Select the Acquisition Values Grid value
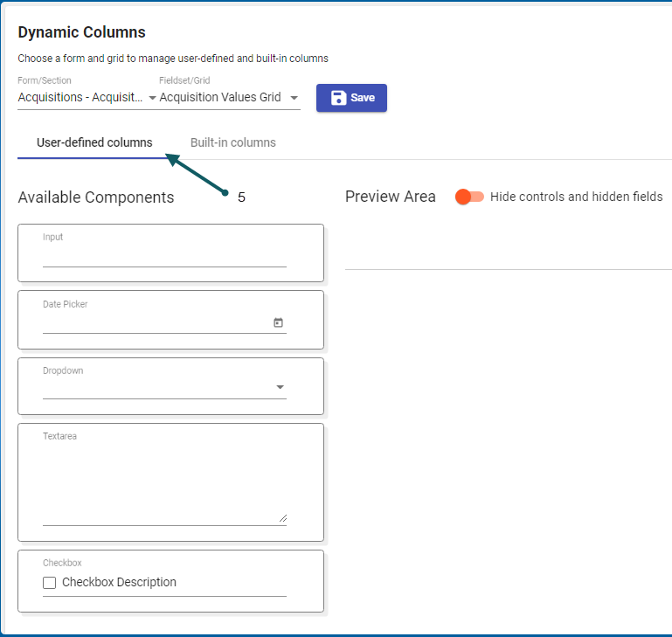The image size is (672, 637). pos(220,98)
